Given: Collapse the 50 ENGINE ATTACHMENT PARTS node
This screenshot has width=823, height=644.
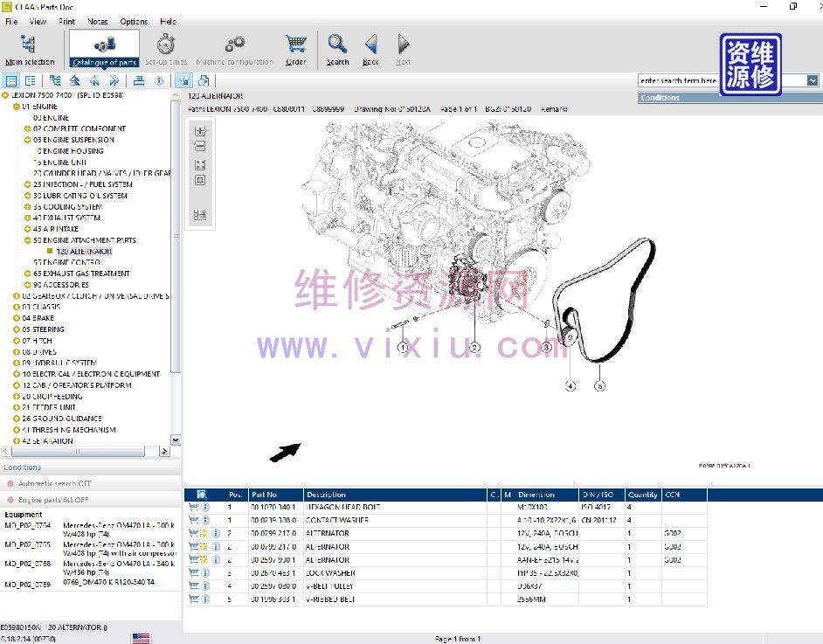Looking at the screenshot, I should coord(28,240).
